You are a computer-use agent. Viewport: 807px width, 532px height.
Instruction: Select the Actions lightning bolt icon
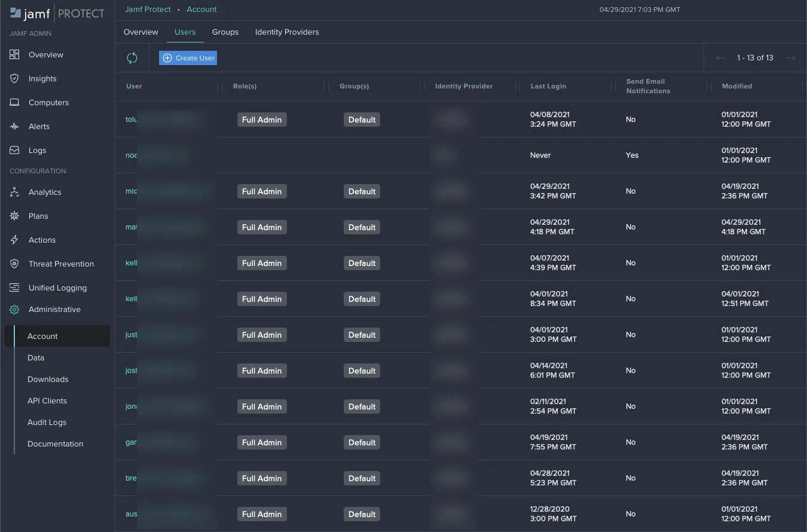coord(14,240)
